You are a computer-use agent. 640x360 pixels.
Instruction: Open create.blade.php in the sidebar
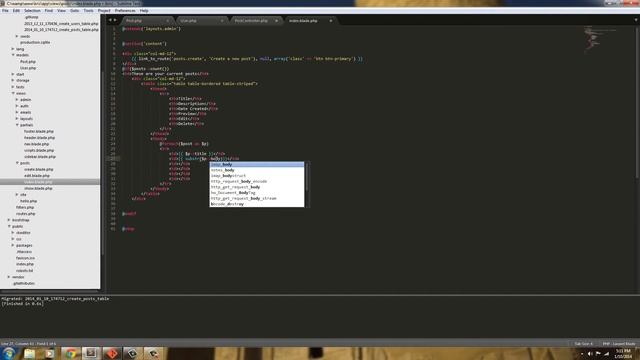tap(38, 169)
